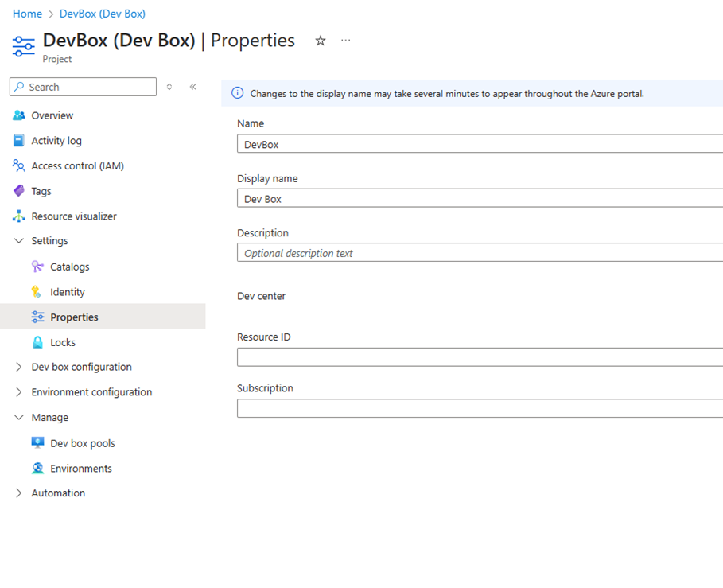Click the Catalogs icon
Screen dimensions: 723x588
37,267
